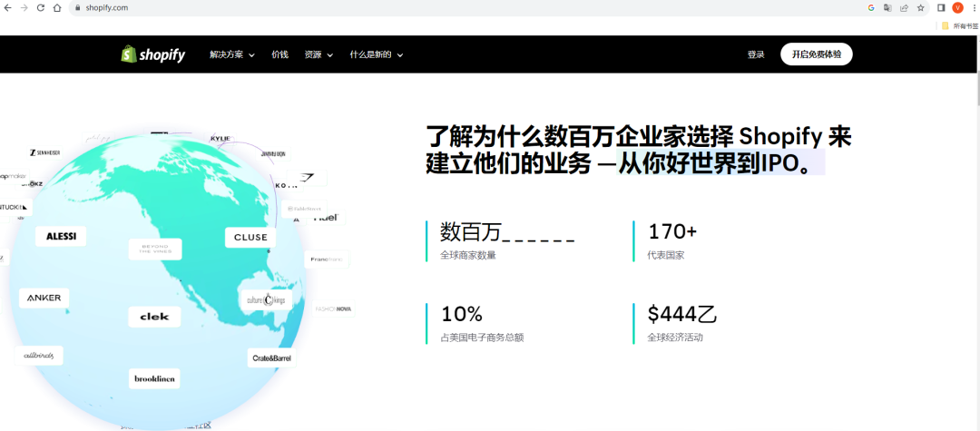Open the 所有书签 bookmarks folder
The width and height of the screenshot is (980, 431).
pos(960,25)
